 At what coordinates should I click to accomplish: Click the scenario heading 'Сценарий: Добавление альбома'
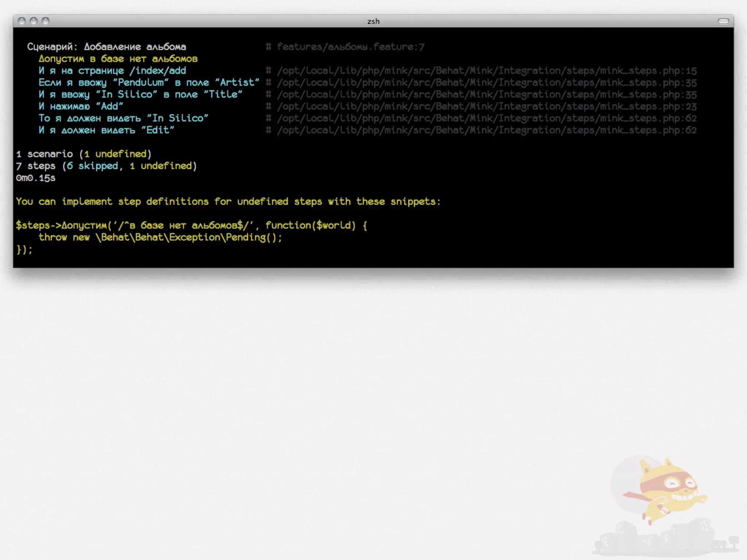(x=107, y=47)
